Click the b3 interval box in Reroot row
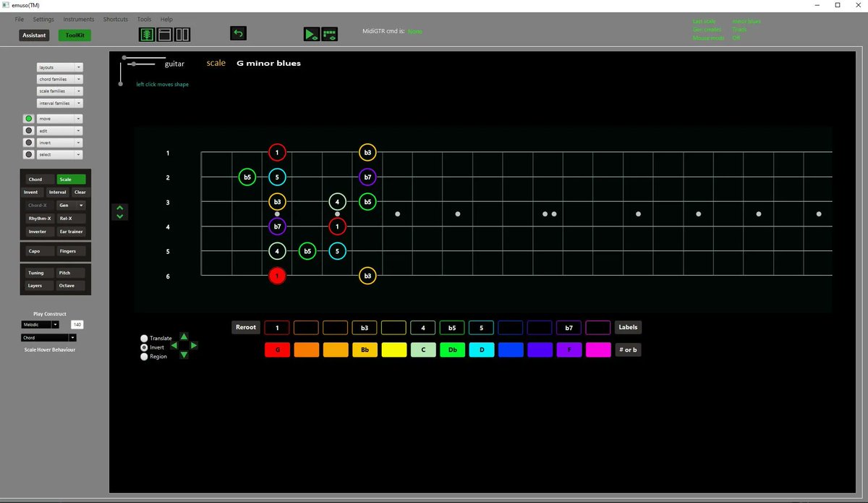Image resolution: width=868 pixels, height=503 pixels. pyautogui.click(x=365, y=327)
